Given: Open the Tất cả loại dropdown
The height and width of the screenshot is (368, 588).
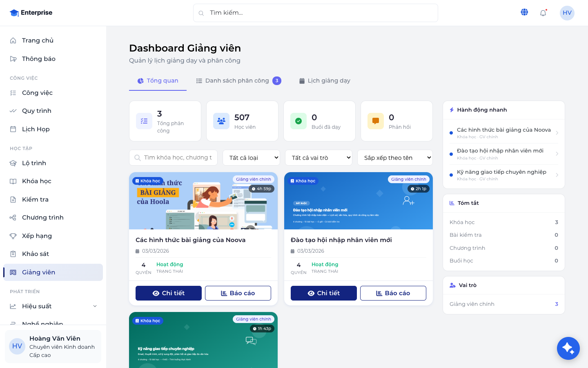Looking at the screenshot, I should coord(252,158).
